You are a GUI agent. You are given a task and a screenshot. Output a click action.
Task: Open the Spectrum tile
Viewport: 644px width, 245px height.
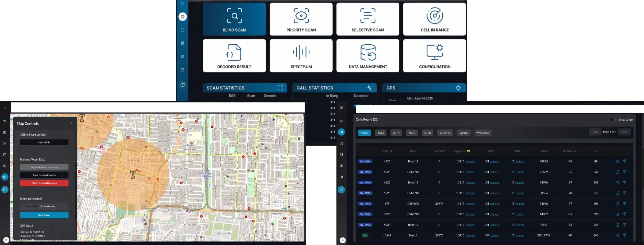pyautogui.click(x=301, y=56)
